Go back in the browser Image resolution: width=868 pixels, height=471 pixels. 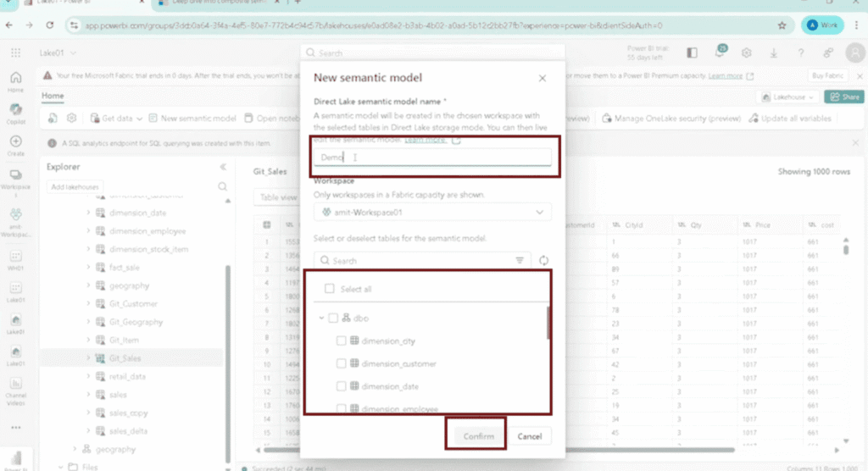(x=8, y=25)
